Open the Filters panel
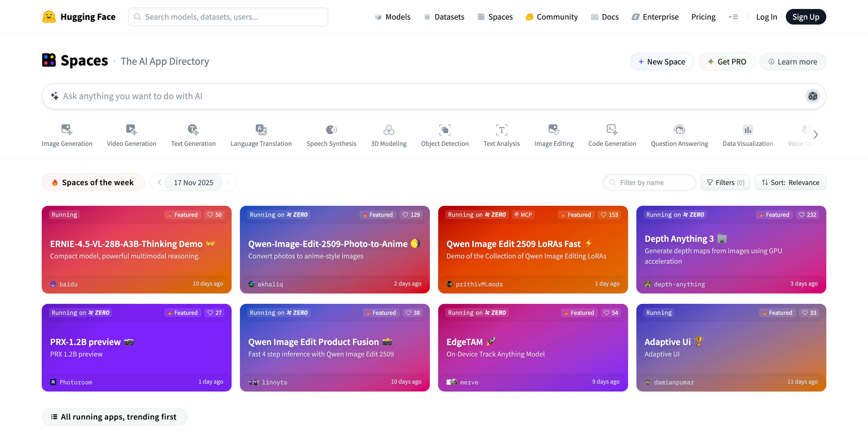 click(725, 182)
